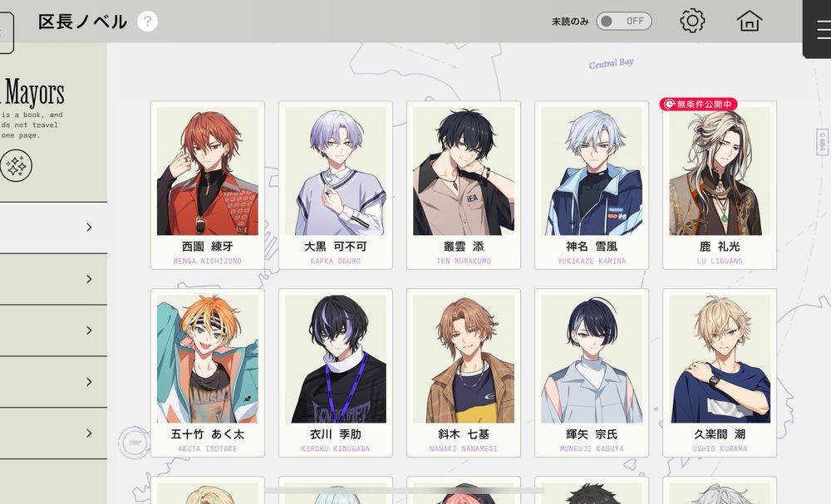Go to home screen icon
The width and height of the screenshot is (831, 504).
[x=750, y=22]
